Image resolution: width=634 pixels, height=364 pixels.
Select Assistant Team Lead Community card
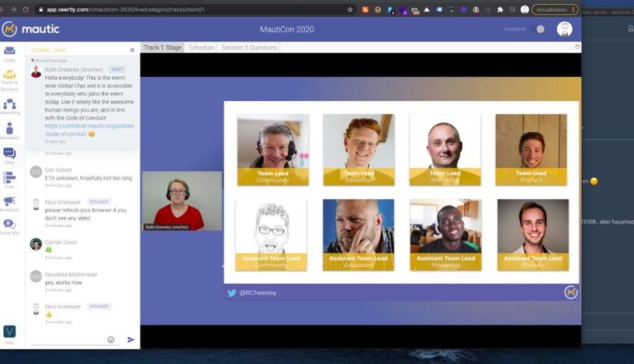coord(271,235)
